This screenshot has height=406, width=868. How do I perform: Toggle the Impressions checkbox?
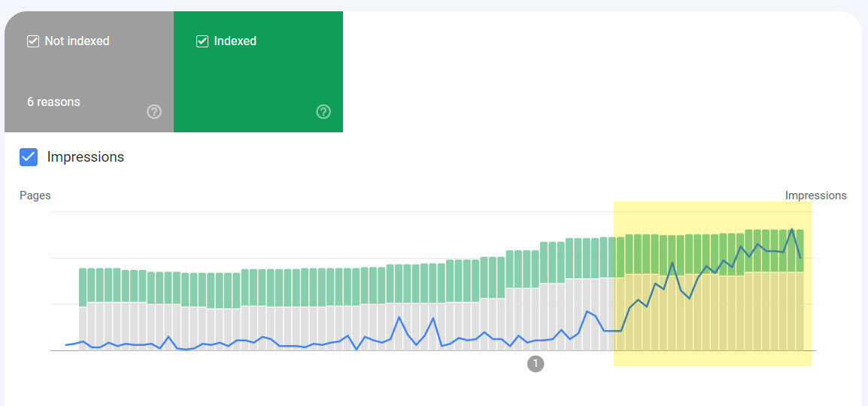[29, 157]
